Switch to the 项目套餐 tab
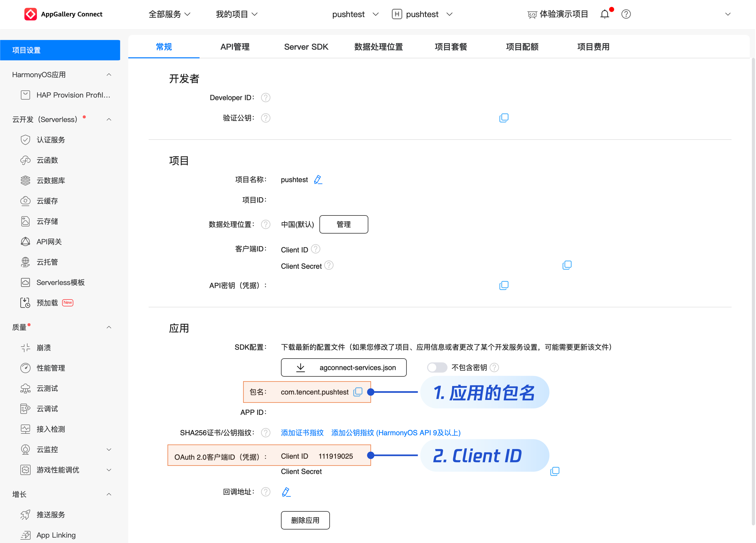Screen dimensions: 756x543 (x=451, y=47)
